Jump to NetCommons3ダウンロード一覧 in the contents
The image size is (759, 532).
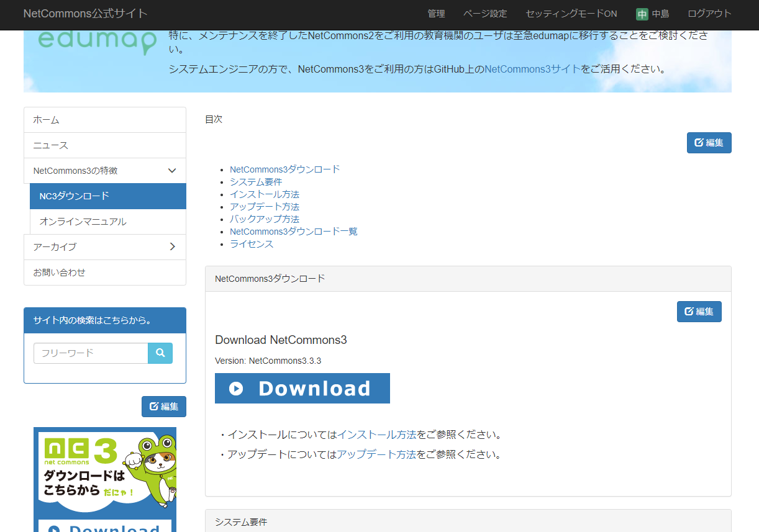tap(294, 232)
